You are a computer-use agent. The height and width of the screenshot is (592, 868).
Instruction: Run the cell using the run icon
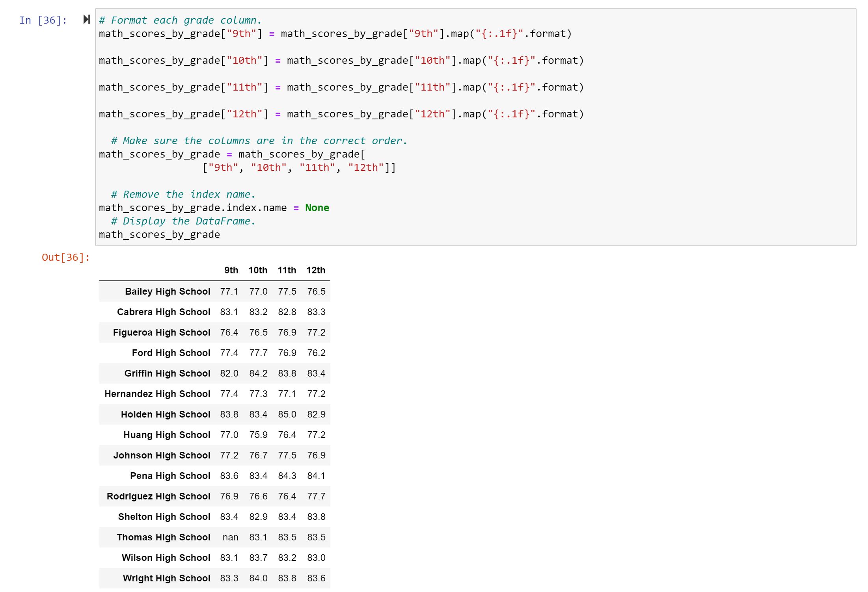85,20
